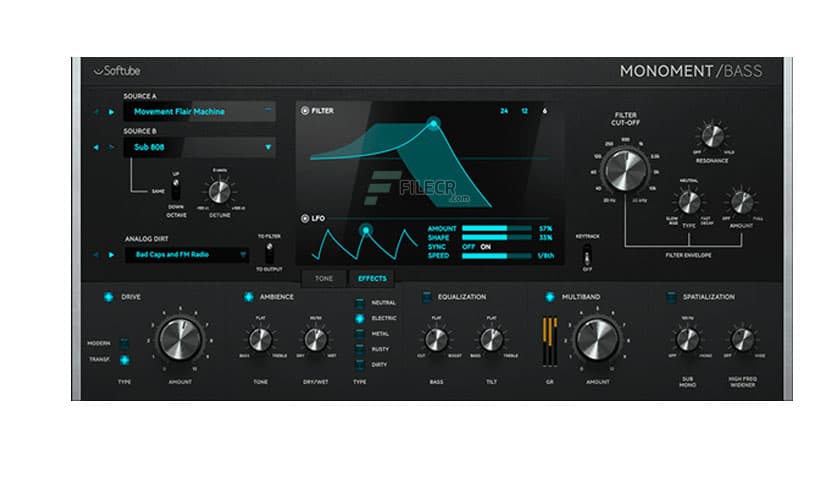This screenshot has width=836, height=484.
Task: Select previous Source A preset arrow
Action: click(97, 112)
